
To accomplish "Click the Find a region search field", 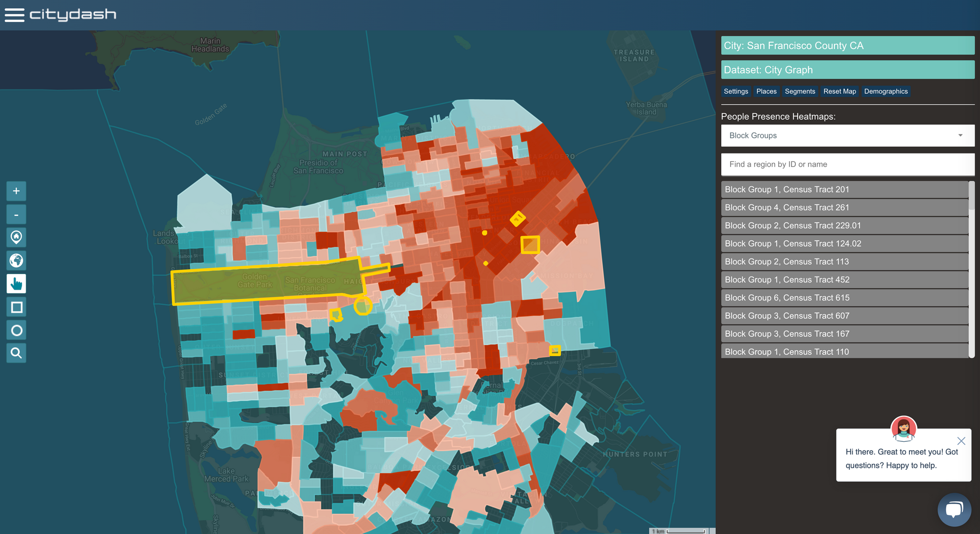I will [847, 164].
